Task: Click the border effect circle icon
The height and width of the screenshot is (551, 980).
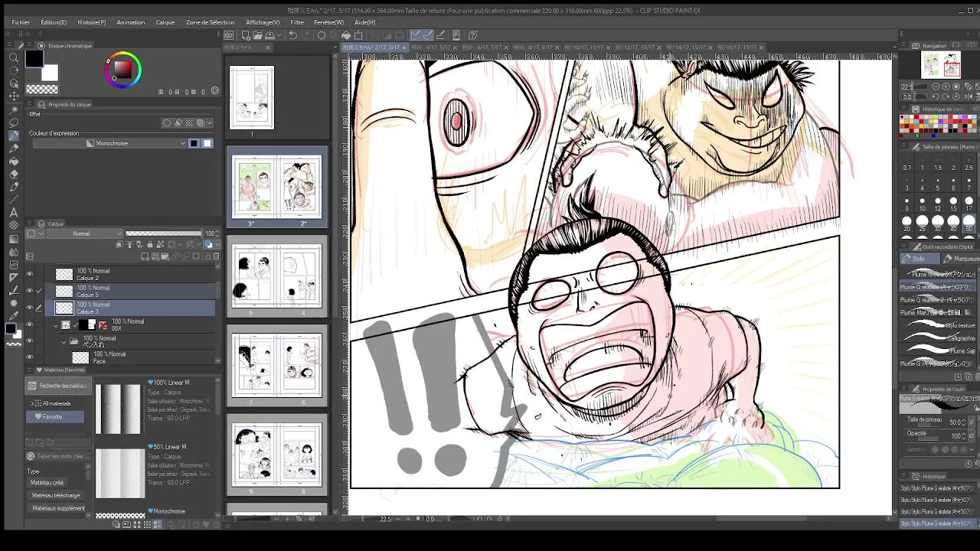Action: [x=167, y=123]
